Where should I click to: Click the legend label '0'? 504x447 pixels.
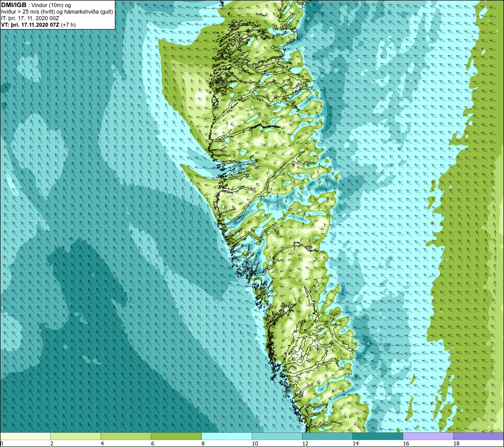point(2,443)
